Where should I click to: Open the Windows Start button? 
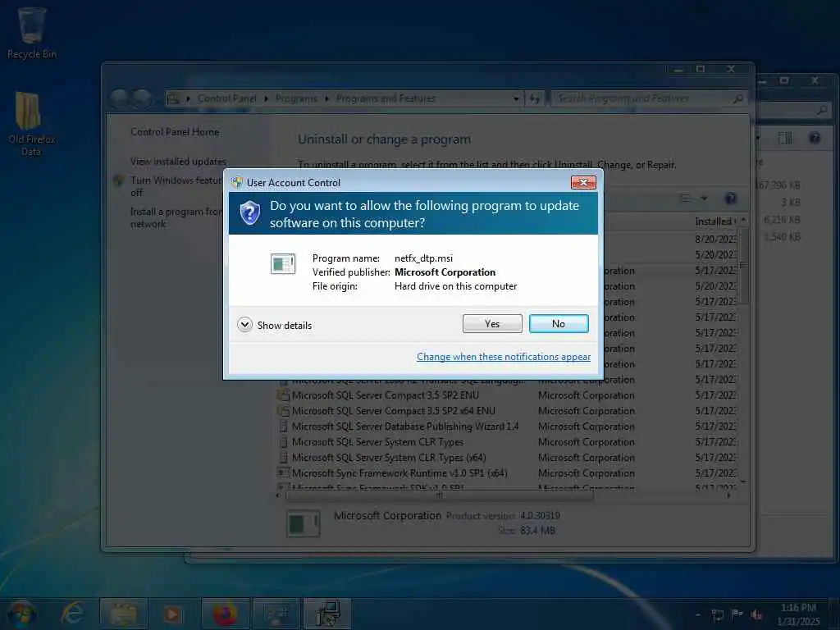click(x=22, y=614)
